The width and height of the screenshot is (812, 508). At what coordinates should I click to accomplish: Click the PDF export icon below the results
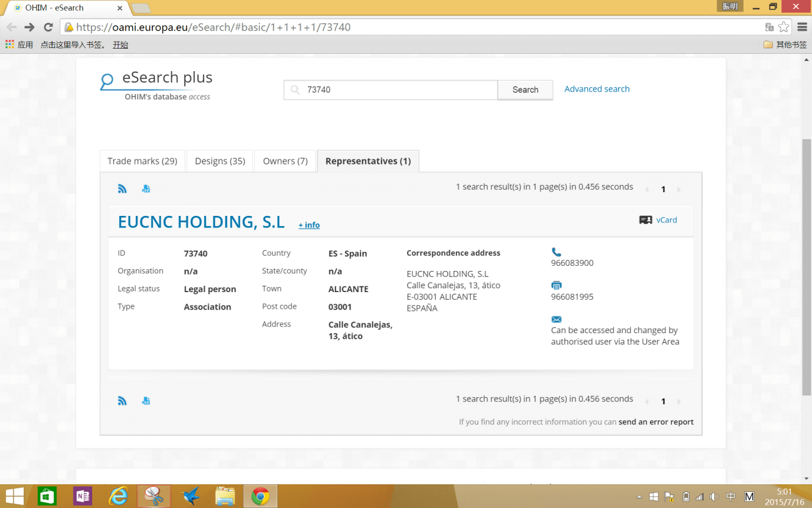point(146,400)
